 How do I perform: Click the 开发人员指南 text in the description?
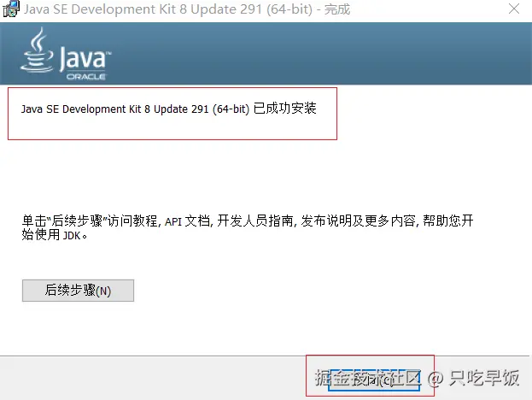[x=255, y=221]
